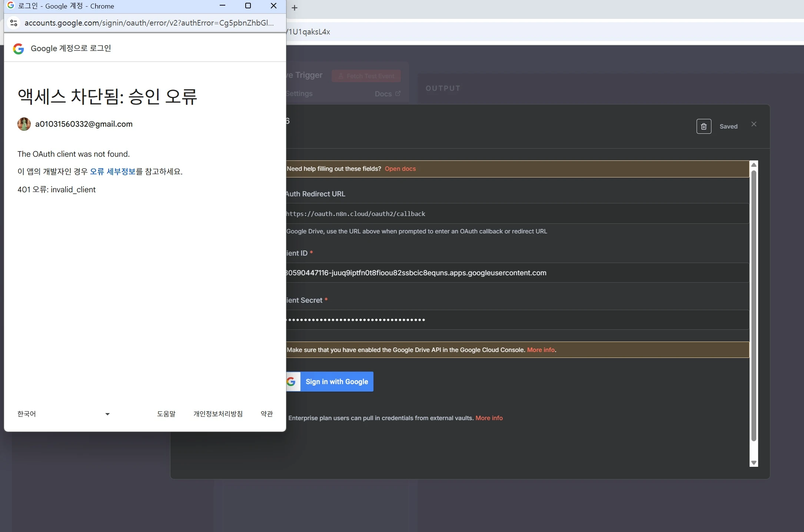Open Docs external link icon
This screenshot has width=804, height=532.
398,94
